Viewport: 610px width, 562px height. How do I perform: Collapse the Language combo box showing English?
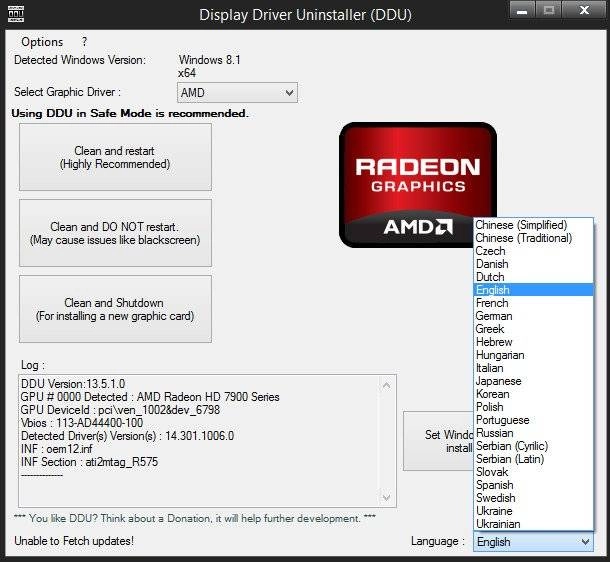pyautogui.click(x=533, y=542)
